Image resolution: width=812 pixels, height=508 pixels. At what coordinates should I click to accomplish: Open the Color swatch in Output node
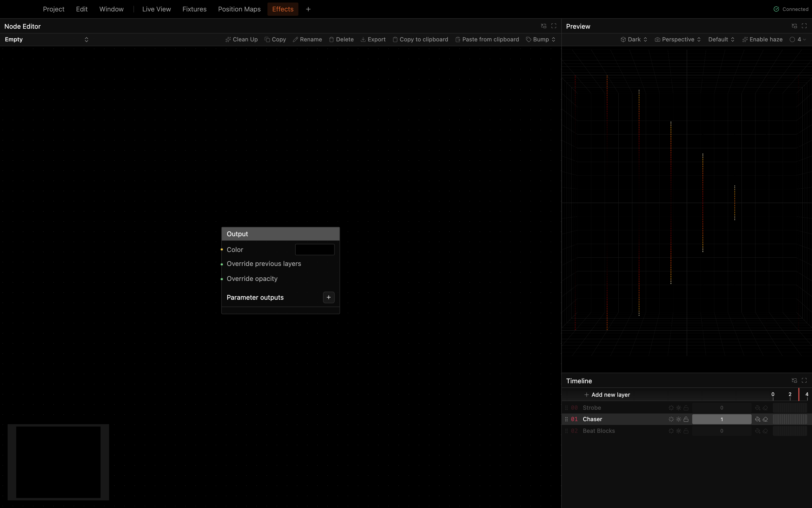pyautogui.click(x=315, y=250)
